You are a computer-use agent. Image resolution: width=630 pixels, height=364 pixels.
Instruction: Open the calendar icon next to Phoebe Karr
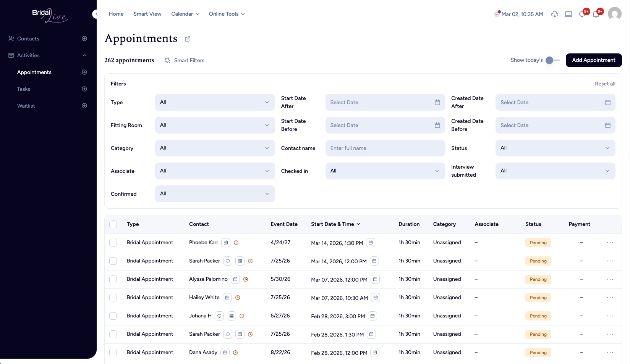tap(226, 242)
